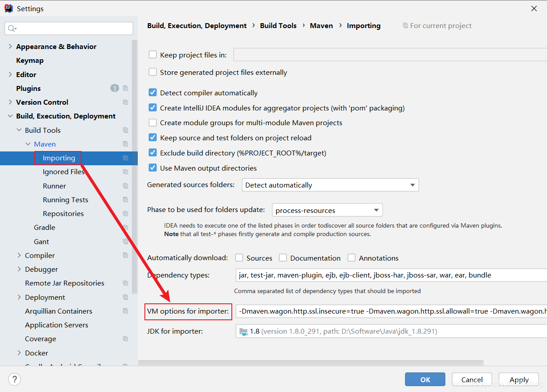Enable Create module groups for multi-module projects
This screenshot has height=392, width=547.
coord(153,122)
